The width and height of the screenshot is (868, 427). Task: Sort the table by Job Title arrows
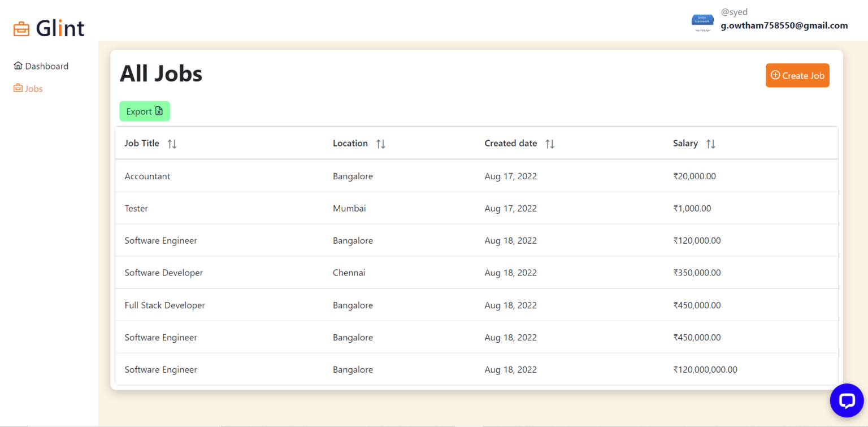172,144
